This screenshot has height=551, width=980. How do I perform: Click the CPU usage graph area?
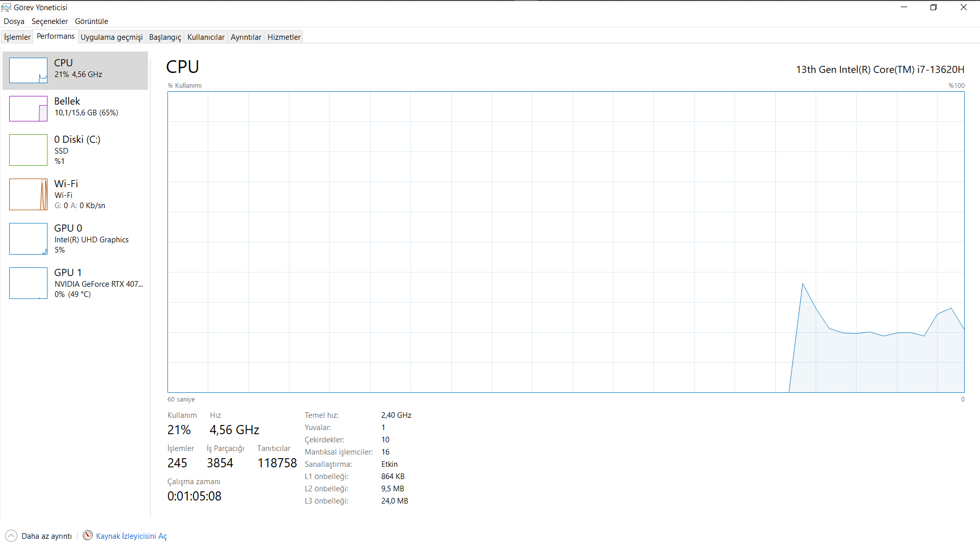[566, 242]
